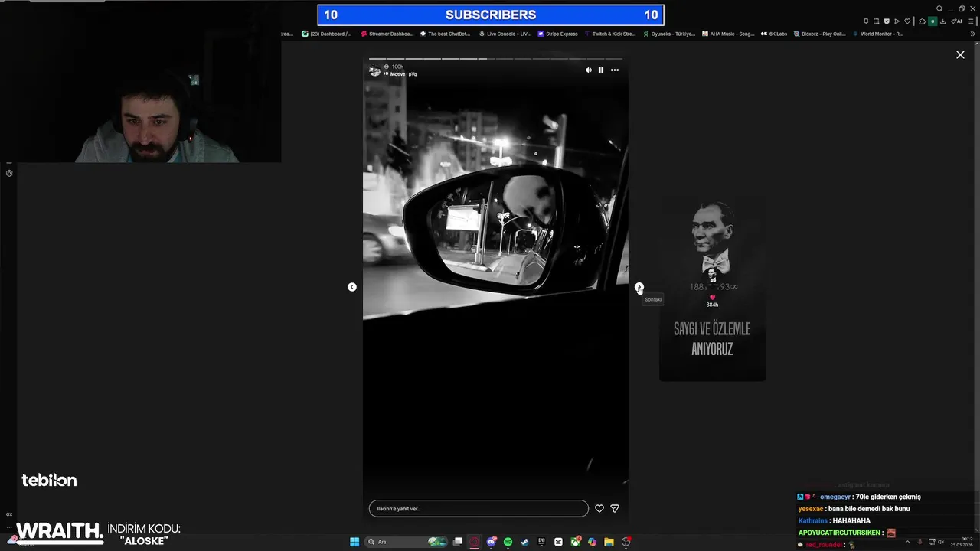Open the sidebar settings gear icon
The width and height of the screenshot is (980, 551).
(9, 173)
